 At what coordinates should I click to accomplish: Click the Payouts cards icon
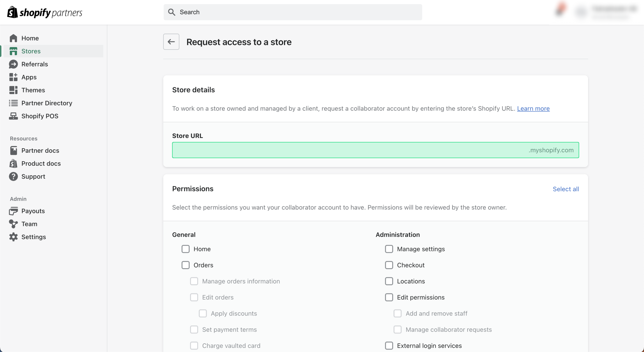[x=13, y=211]
